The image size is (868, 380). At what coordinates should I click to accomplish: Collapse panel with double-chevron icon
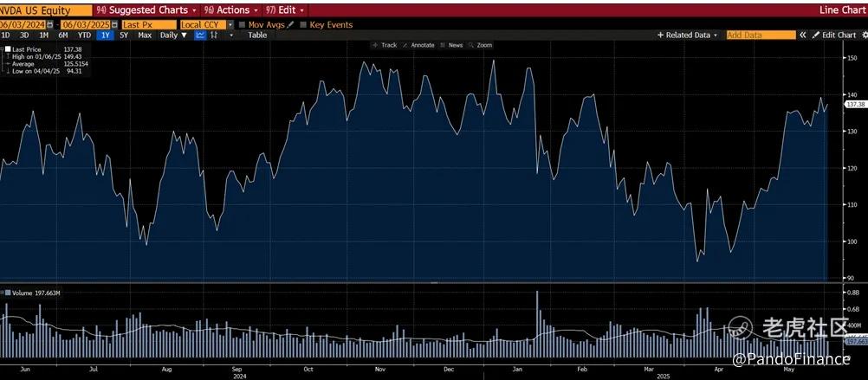802,35
